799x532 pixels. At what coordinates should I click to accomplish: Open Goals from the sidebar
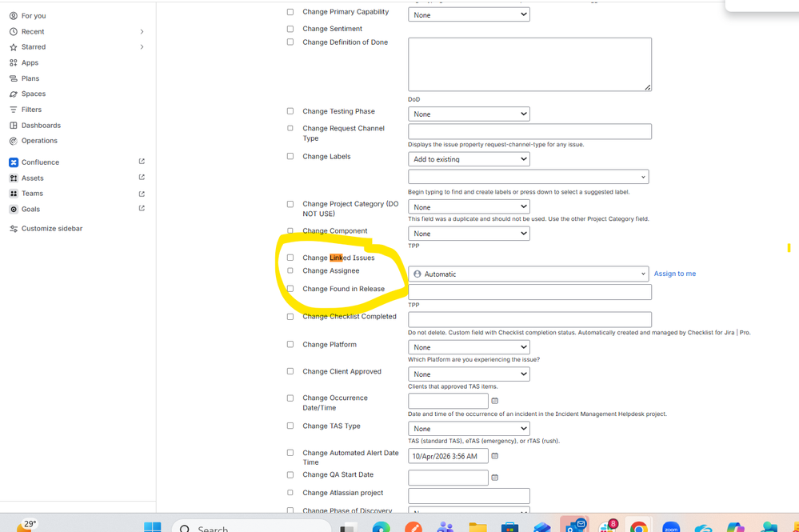[30, 210]
